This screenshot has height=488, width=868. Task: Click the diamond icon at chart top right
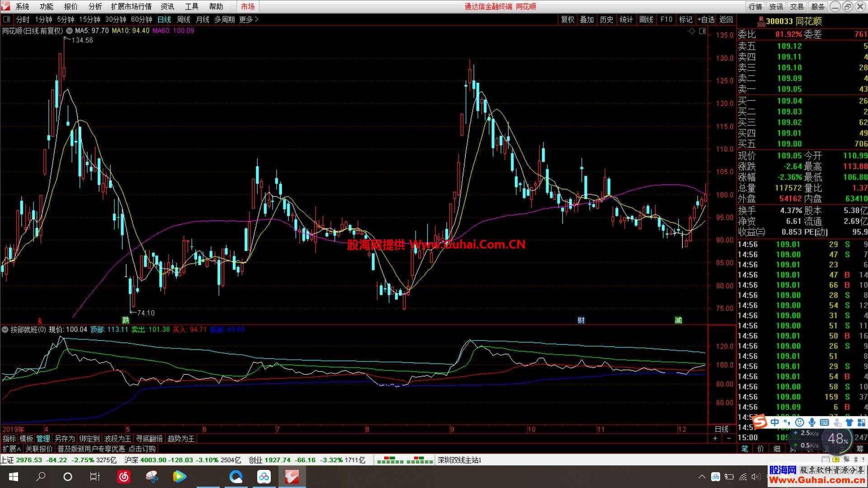[x=692, y=31]
